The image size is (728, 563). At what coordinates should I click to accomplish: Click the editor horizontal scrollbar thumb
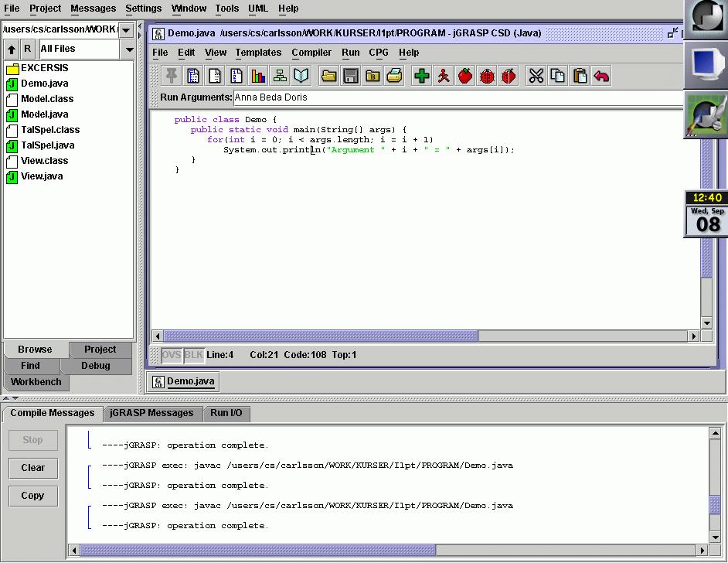tap(321, 336)
